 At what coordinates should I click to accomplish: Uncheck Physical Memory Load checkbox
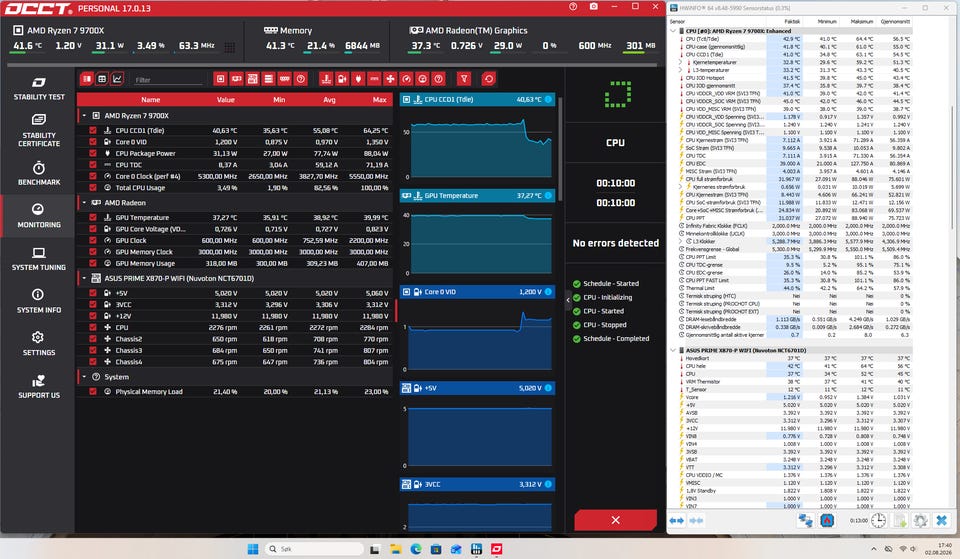pyautogui.click(x=92, y=392)
